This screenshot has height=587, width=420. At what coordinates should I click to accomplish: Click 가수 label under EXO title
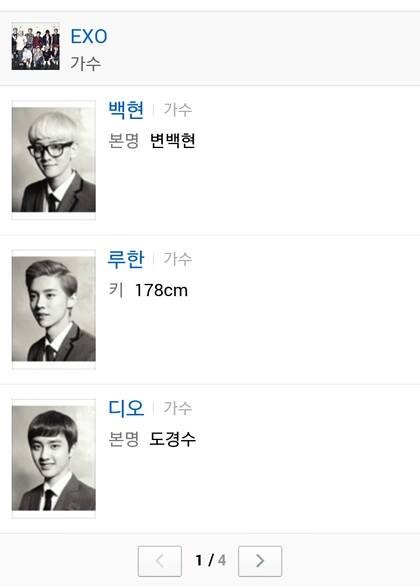pyautogui.click(x=86, y=63)
